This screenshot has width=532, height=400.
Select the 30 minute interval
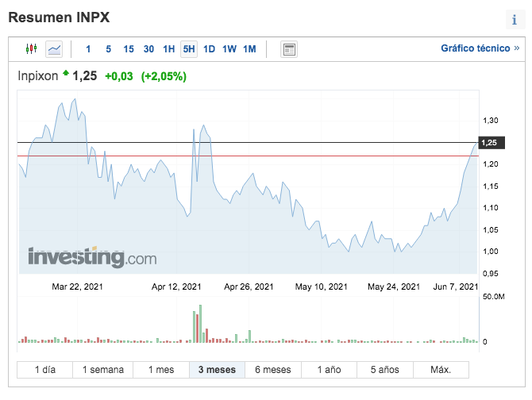[x=148, y=49]
